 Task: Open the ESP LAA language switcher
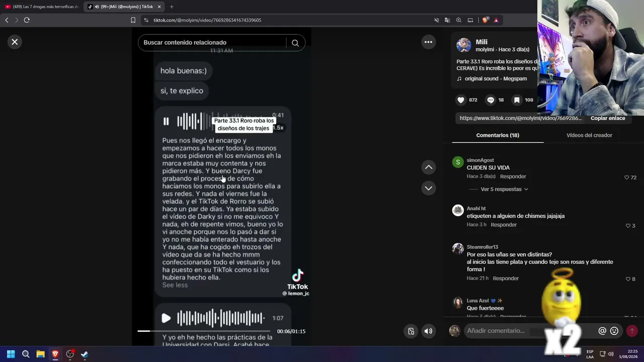pos(590,354)
